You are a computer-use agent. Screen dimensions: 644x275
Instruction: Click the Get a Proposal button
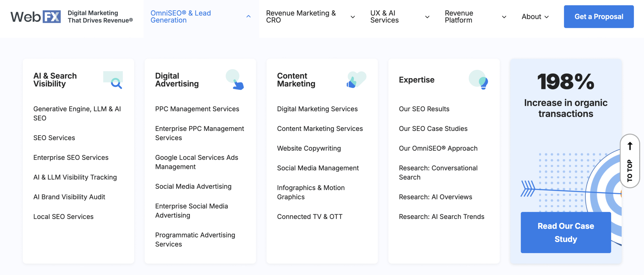point(598,17)
